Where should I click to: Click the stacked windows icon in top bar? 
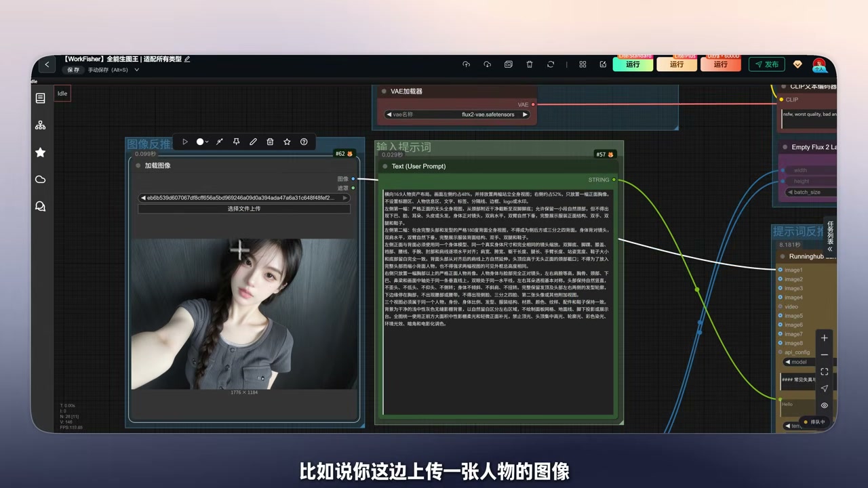pos(508,64)
